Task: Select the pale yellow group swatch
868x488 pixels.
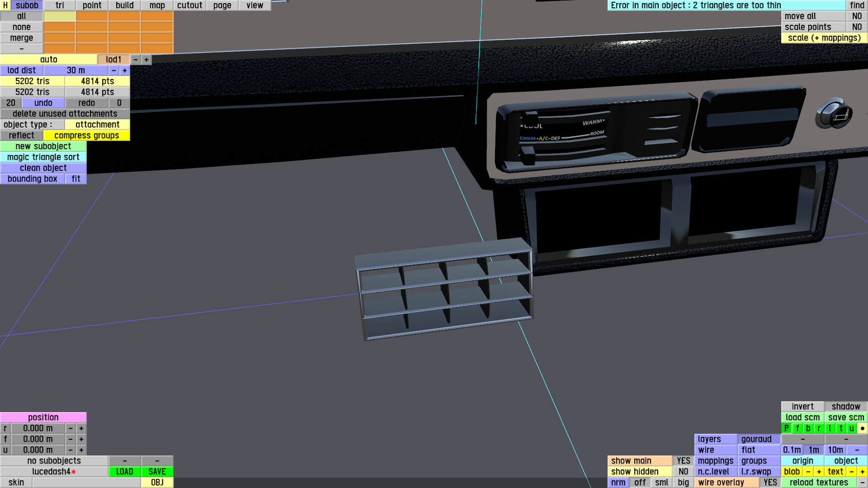Action: [x=59, y=16]
